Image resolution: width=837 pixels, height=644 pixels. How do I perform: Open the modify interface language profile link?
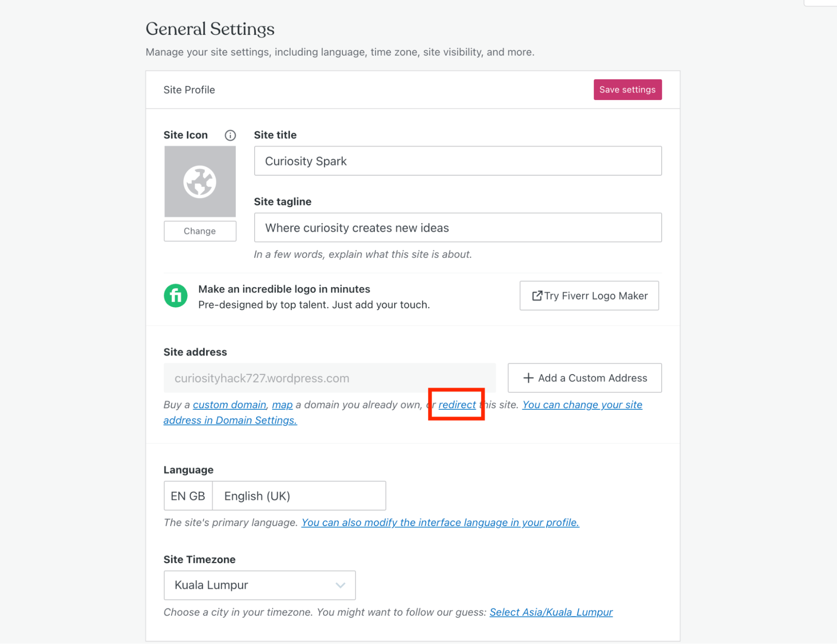coord(440,523)
